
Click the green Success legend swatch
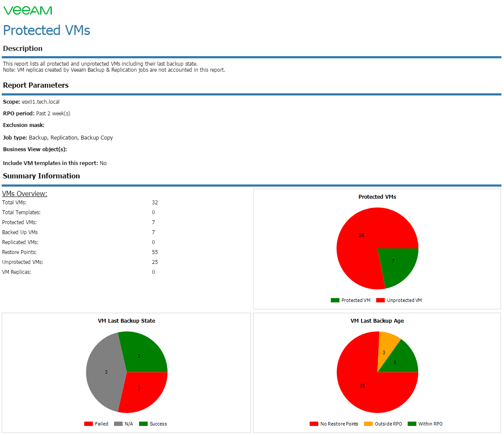point(143,424)
